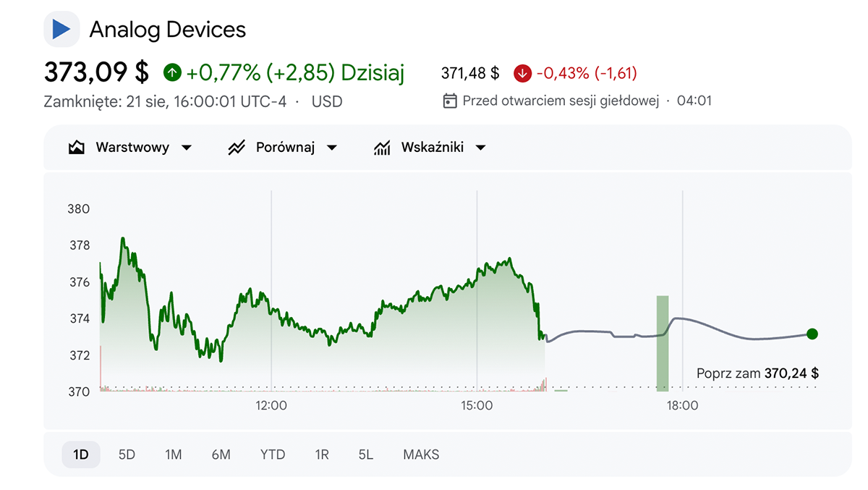Expand the Wskaźniki dropdown
868x490 pixels.
pos(430,148)
